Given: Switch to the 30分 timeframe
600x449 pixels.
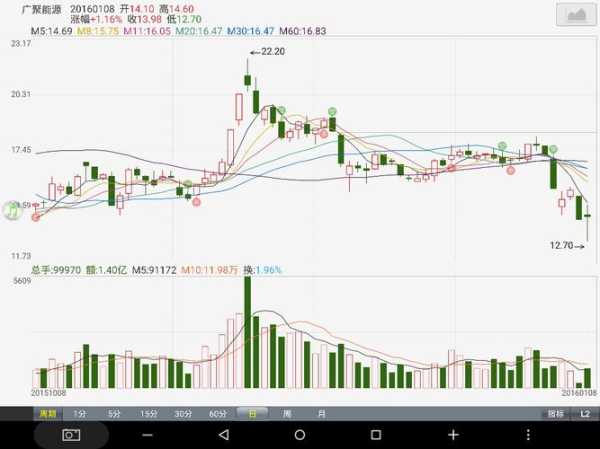Looking at the screenshot, I should click(x=183, y=414).
